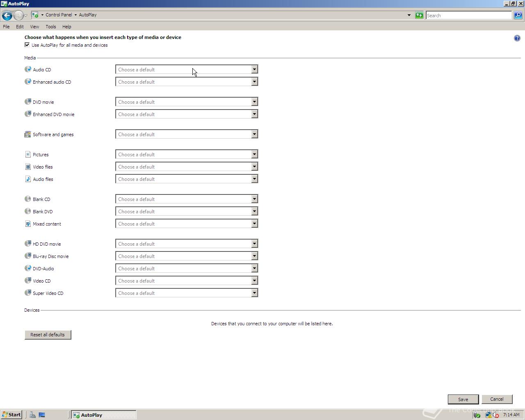Image resolution: width=525 pixels, height=420 pixels.
Task: Click the Blank CD icon
Action: tap(28, 199)
